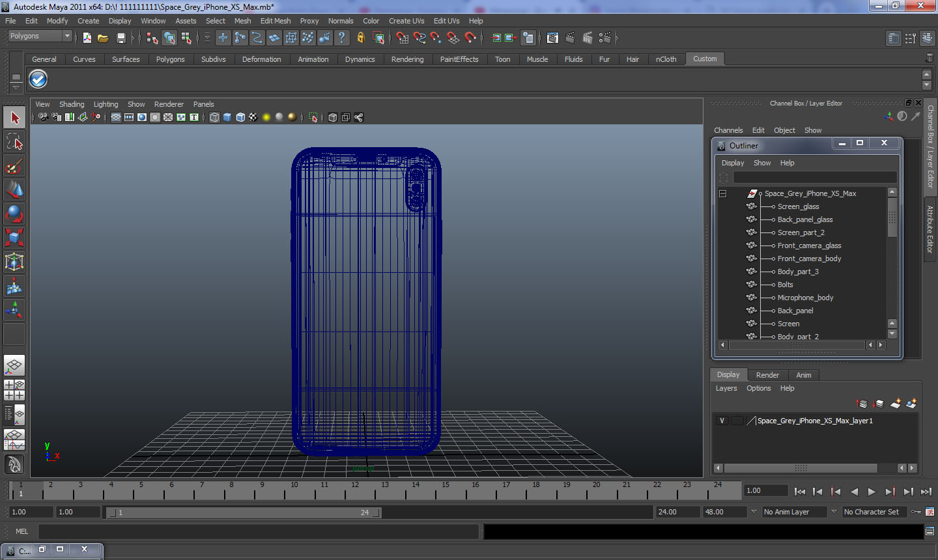This screenshot has width=938, height=560.
Task: Create a new empty display layer
Action: 896,404
